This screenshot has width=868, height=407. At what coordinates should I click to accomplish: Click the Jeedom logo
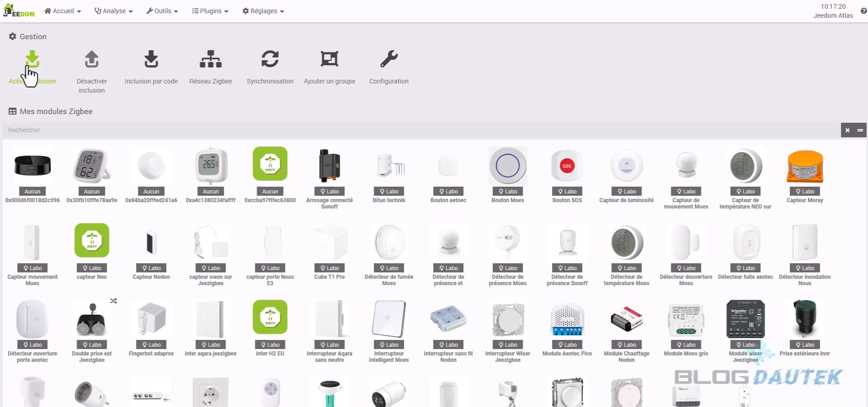(x=19, y=10)
